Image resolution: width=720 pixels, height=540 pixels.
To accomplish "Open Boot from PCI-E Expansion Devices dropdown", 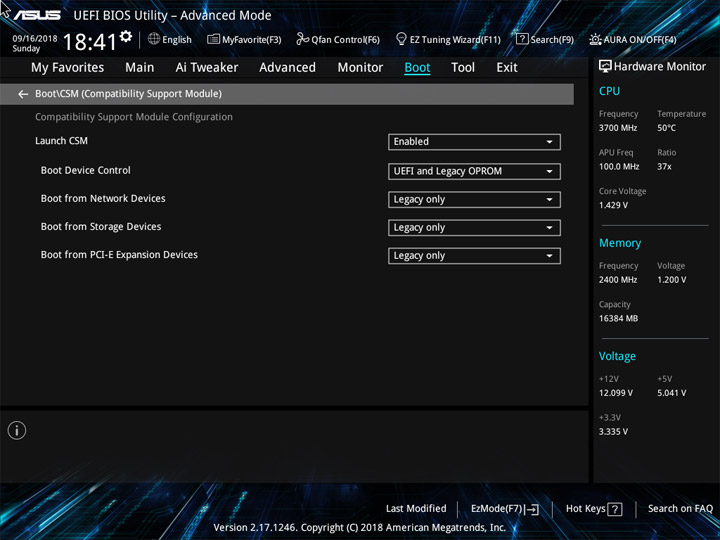I will [x=474, y=256].
